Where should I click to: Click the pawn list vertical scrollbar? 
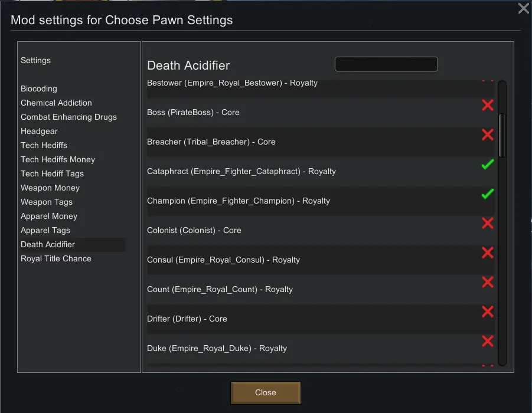coord(502,136)
